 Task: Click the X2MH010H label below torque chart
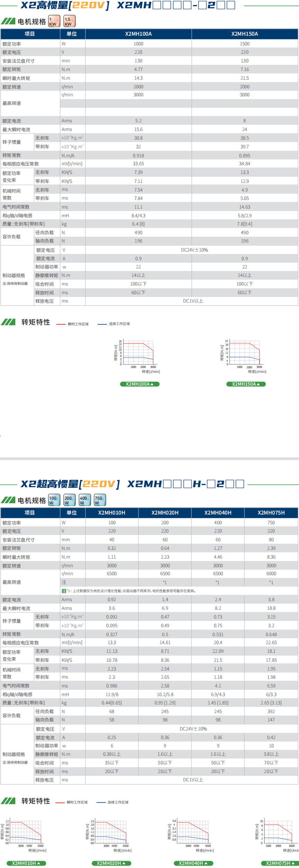(x=26, y=863)
